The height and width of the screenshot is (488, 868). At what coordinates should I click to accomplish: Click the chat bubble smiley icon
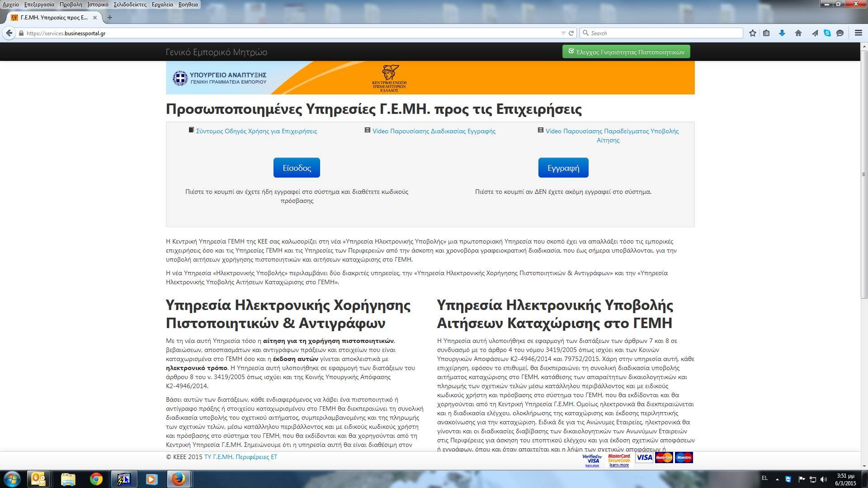pyautogui.click(x=840, y=33)
